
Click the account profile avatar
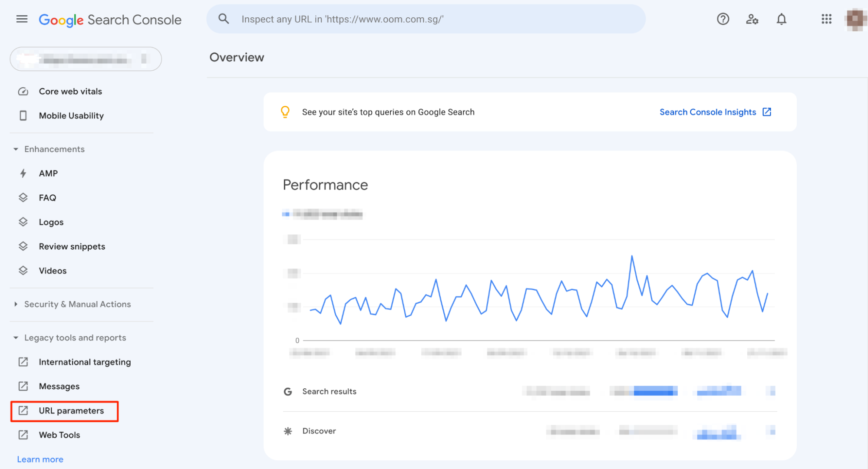(x=855, y=19)
